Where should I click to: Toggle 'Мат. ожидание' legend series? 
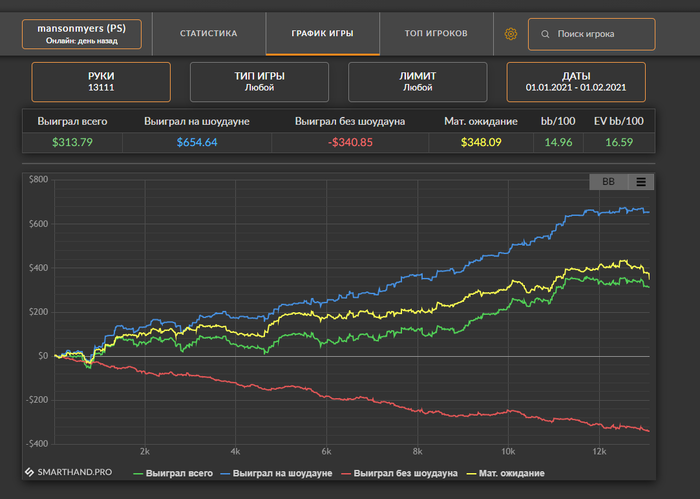505,473
